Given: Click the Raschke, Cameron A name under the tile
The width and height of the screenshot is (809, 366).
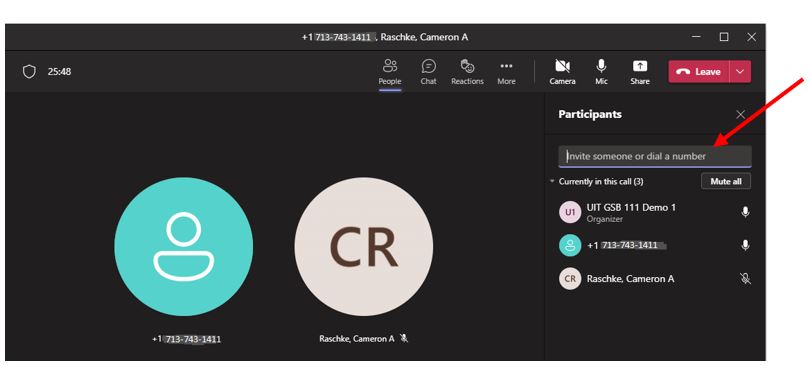Looking at the screenshot, I should pyautogui.click(x=357, y=339).
